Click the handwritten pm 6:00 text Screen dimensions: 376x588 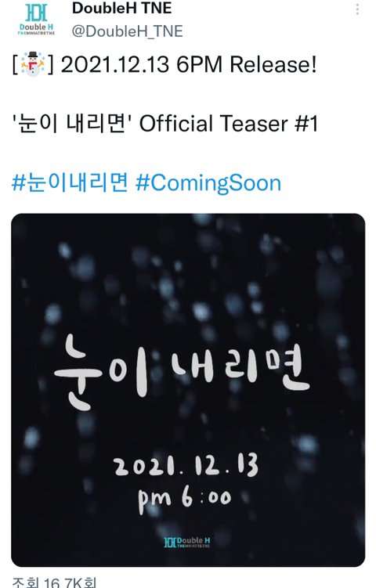pyautogui.click(x=185, y=500)
